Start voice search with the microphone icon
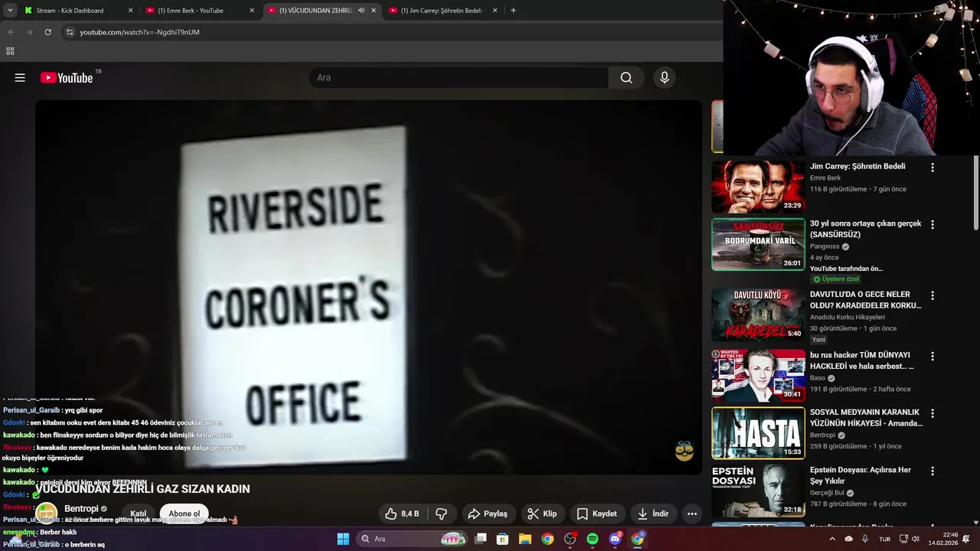980x551 pixels. tap(665, 77)
